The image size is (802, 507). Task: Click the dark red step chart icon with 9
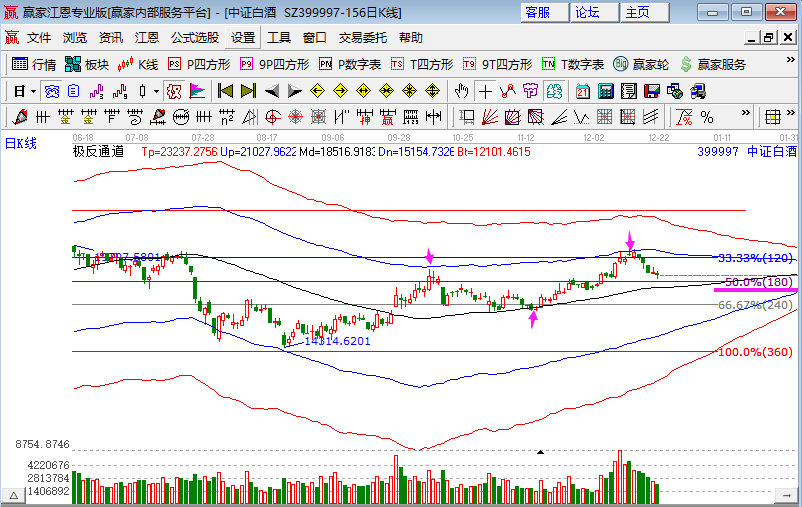pos(120,92)
